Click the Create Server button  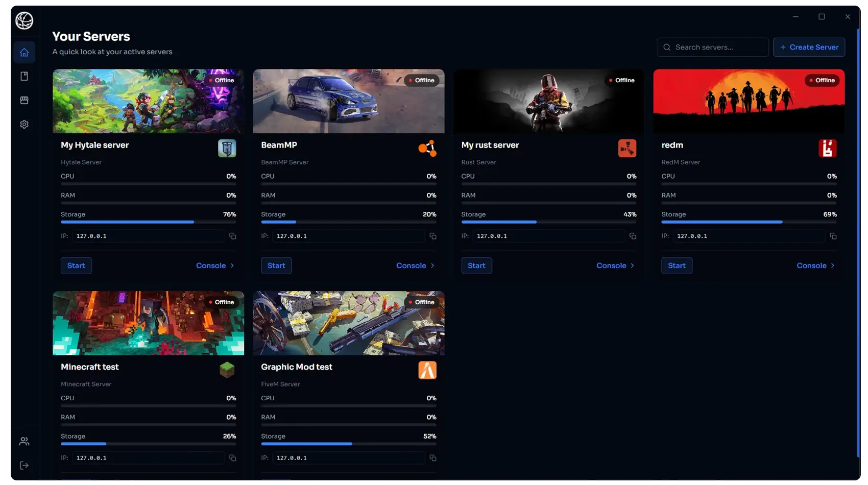(809, 47)
